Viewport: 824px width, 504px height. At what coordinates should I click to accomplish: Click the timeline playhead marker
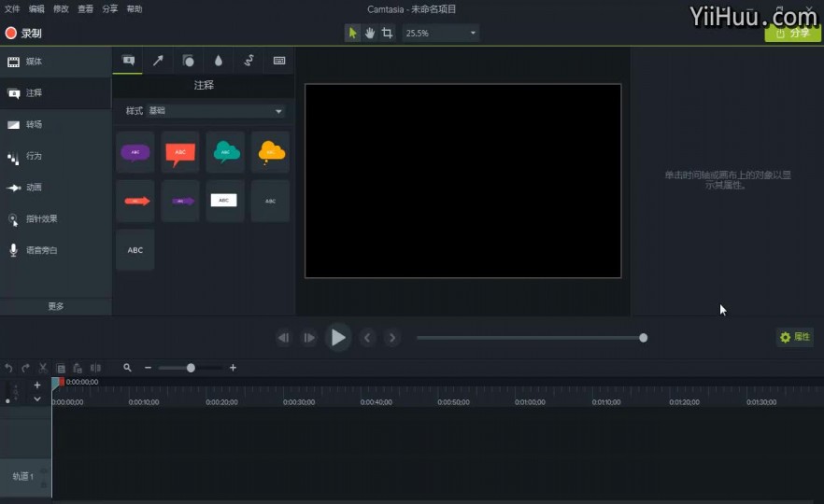click(x=57, y=383)
